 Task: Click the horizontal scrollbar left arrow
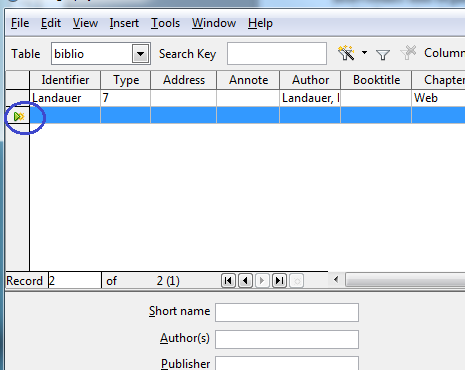coord(336,280)
